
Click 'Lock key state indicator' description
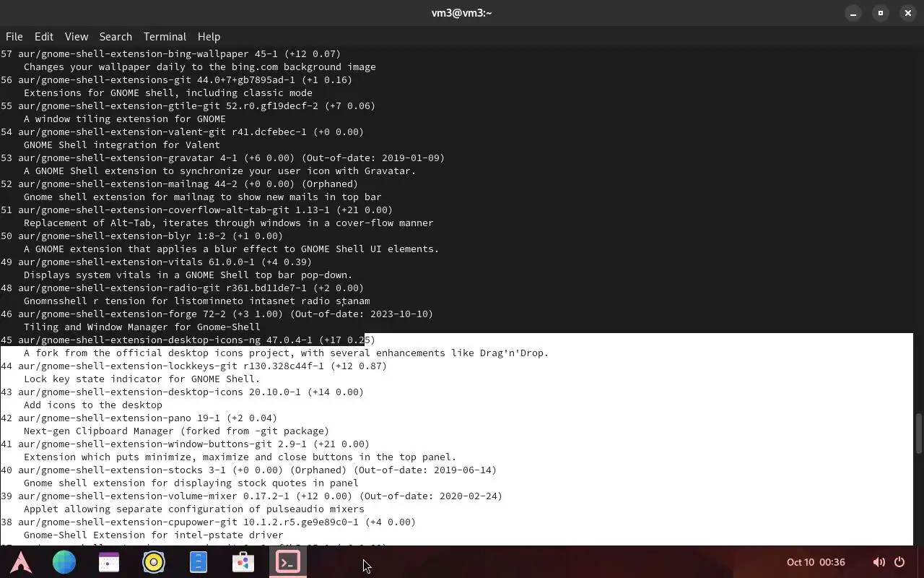pyautogui.click(x=142, y=379)
